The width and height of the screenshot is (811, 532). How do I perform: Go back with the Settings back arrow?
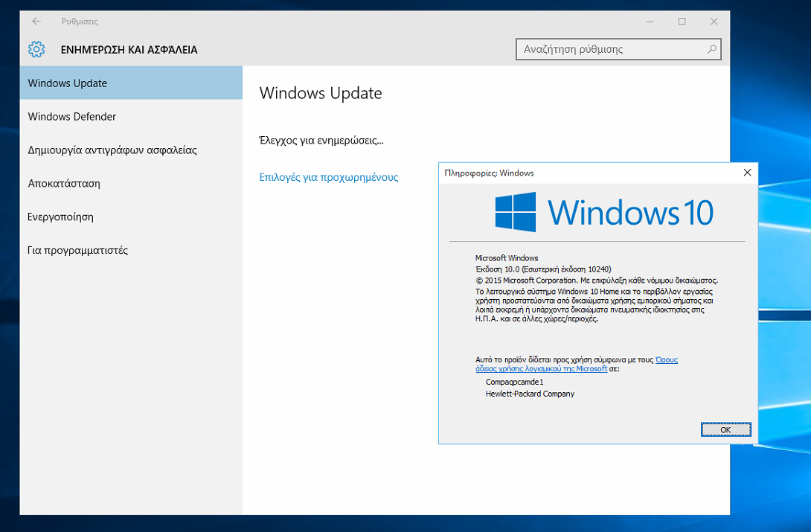click(36, 21)
